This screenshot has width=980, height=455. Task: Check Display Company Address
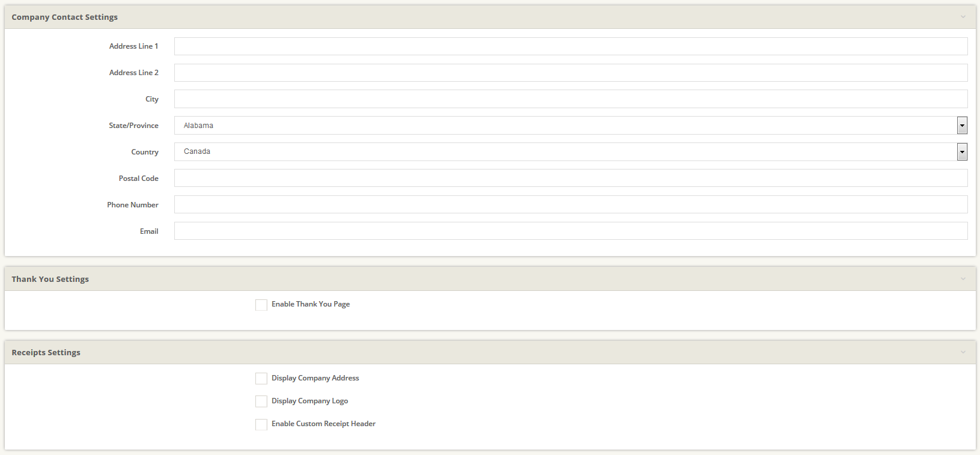tap(261, 379)
